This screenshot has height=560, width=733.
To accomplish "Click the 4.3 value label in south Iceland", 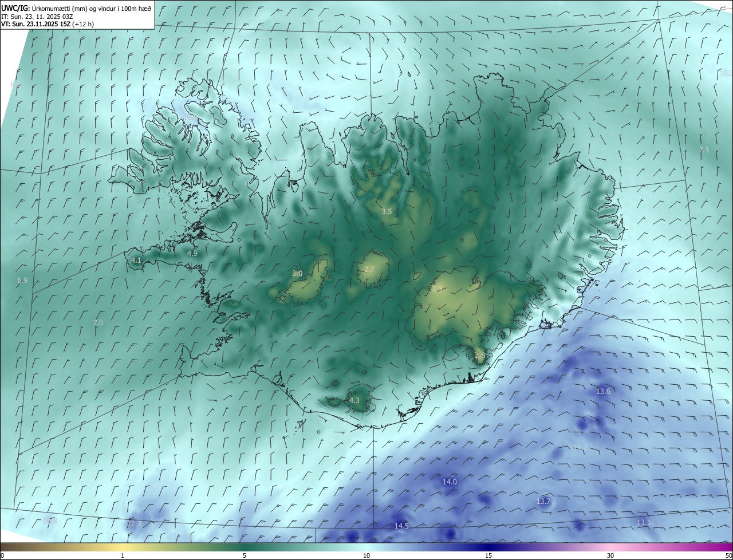I will tap(354, 401).
